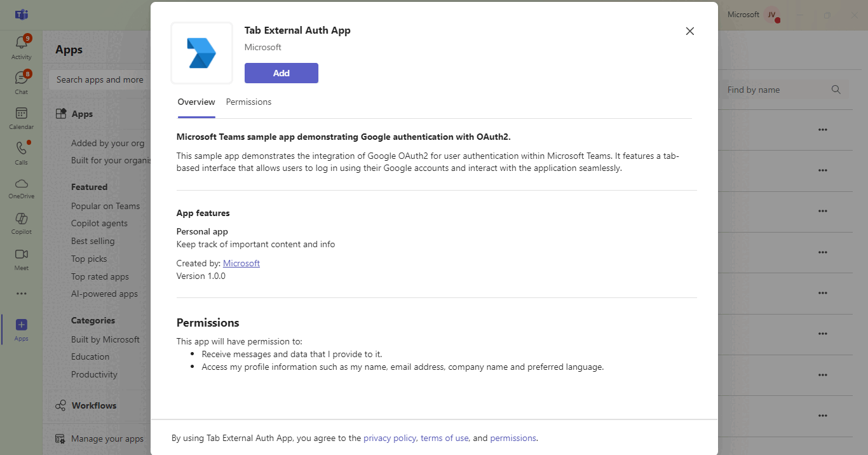Open the options menu for the first listed app
This screenshot has height=455, width=868.
click(x=823, y=130)
